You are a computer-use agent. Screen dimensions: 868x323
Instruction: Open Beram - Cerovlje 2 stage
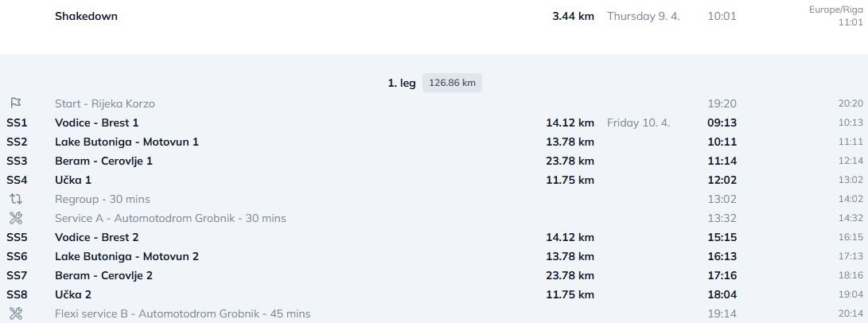click(103, 275)
